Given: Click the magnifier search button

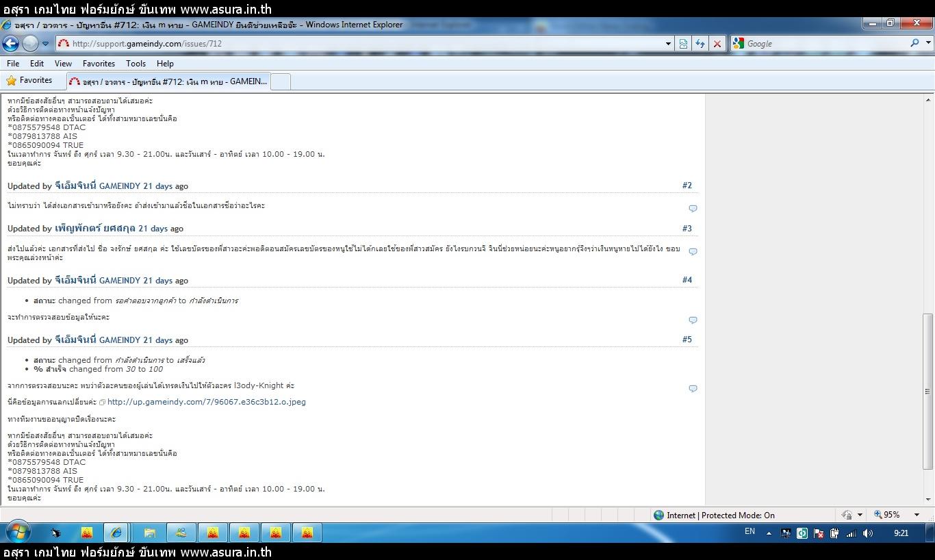Looking at the screenshot, I should (x=914, y=43).
